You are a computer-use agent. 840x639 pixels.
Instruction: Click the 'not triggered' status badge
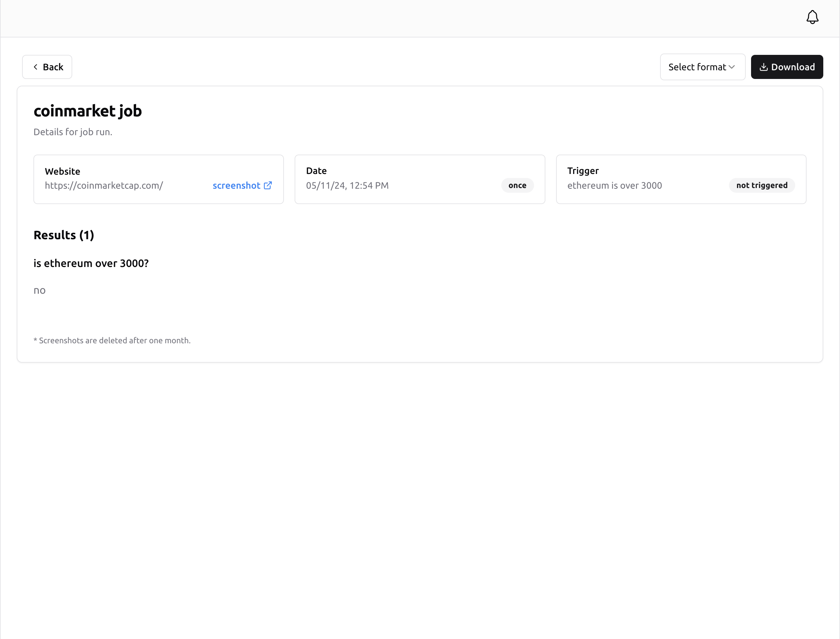coord(761,185)
